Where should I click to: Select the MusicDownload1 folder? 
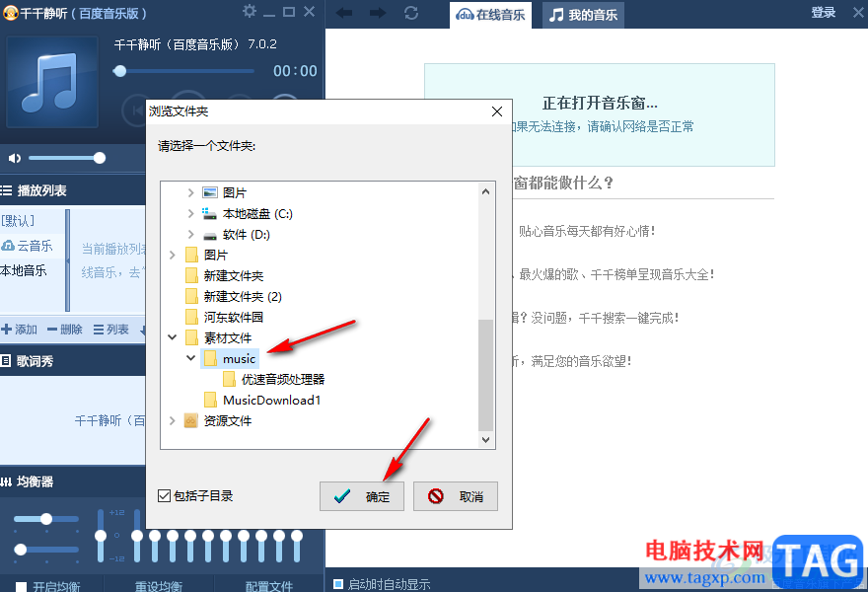tap(262, 400)
